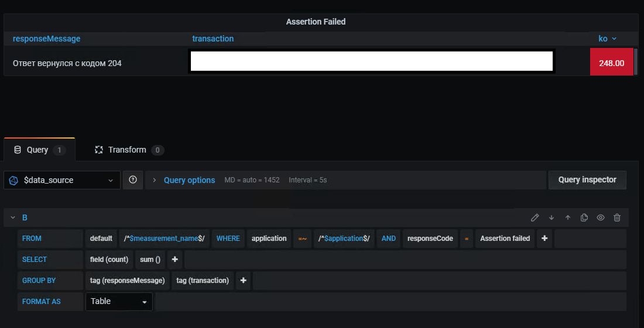Click responseMessage column header
This screenshot has height=328, width=644.
tap(46, 39)
